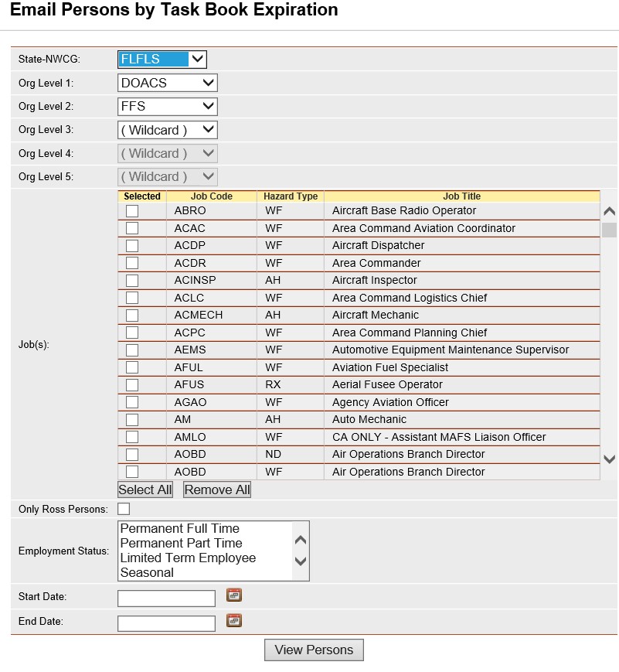The image size is (619, 672).
Task: Open the Start Date calendar picker icon
Action: pyautogui.click(x=234, y=595)
